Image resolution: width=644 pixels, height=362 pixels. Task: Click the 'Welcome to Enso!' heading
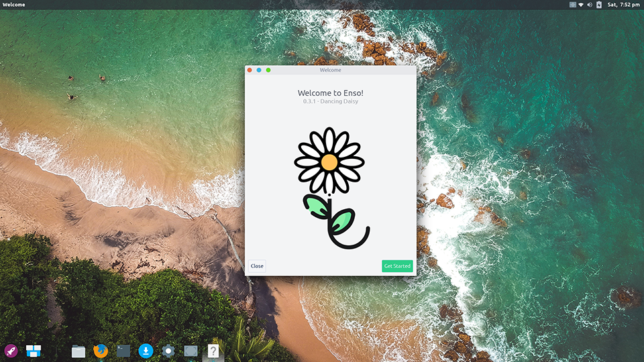point(331,93)
